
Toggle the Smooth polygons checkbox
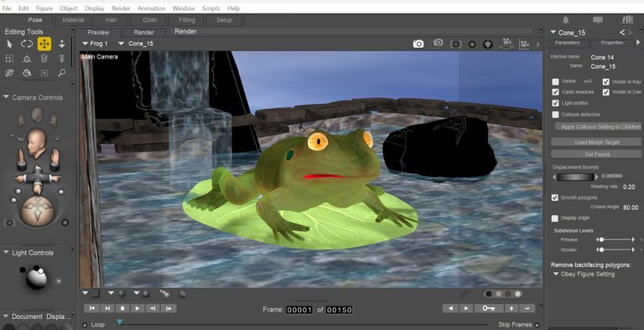click(555, 197)
